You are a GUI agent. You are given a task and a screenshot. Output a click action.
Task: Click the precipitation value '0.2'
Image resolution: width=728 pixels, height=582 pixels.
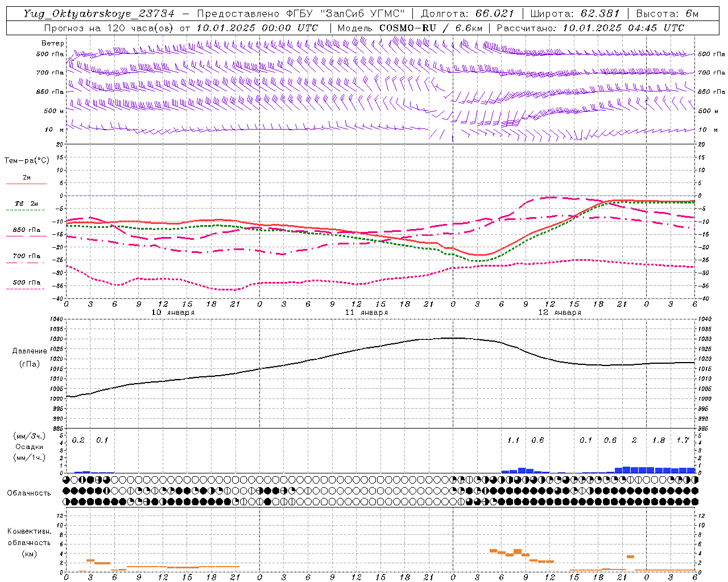click(78, 440)
